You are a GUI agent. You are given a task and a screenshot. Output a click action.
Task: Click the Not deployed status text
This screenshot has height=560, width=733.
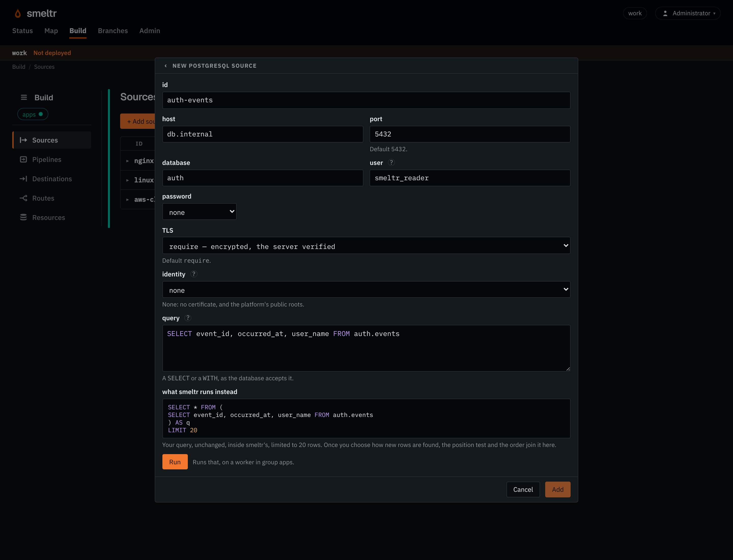[x=52, y=53]
